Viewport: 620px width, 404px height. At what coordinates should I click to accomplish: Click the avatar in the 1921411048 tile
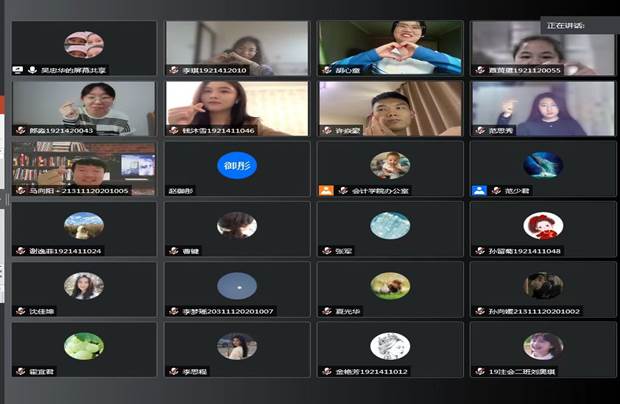point(543,225)
